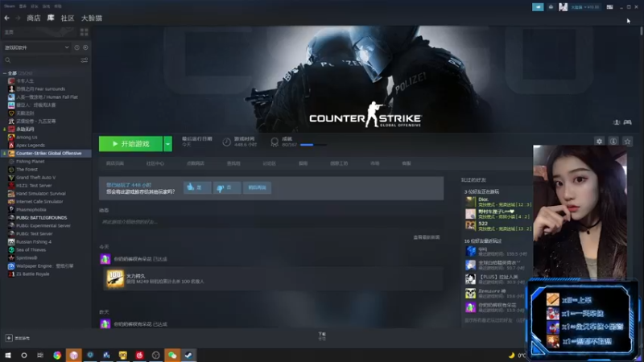Add game to favorites star icon
The height and width of the screenshot is (362, 644).
(627, 142)
